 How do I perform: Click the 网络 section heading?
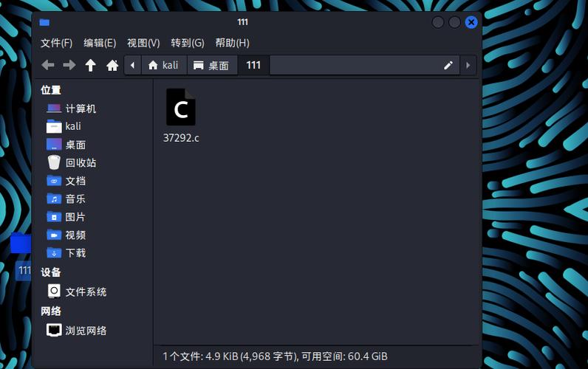click(51, 311)
